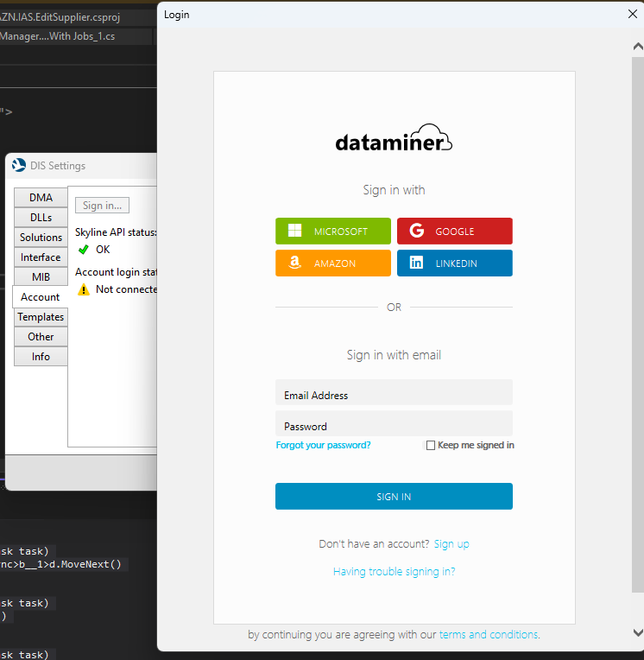Open the terms and conditions link

(489, 635)
